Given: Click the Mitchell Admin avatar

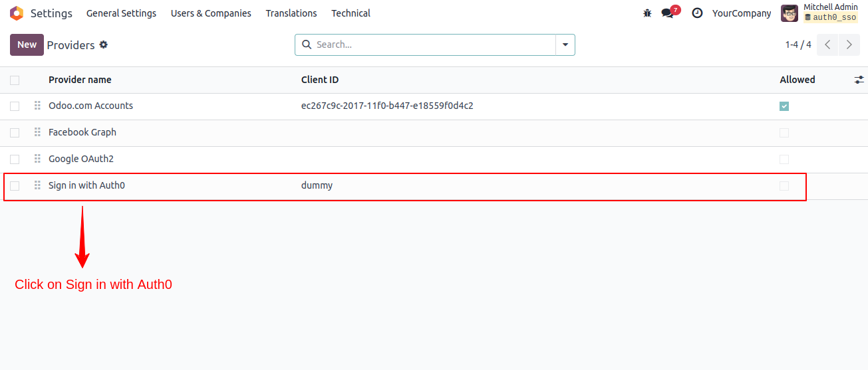Looking at the screenshot, I should click(x=790, y=13).
